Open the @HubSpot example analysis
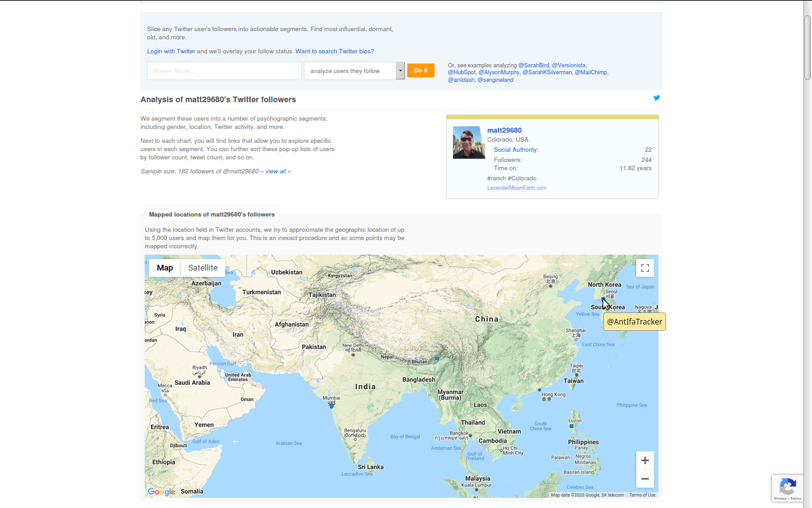 462,72
